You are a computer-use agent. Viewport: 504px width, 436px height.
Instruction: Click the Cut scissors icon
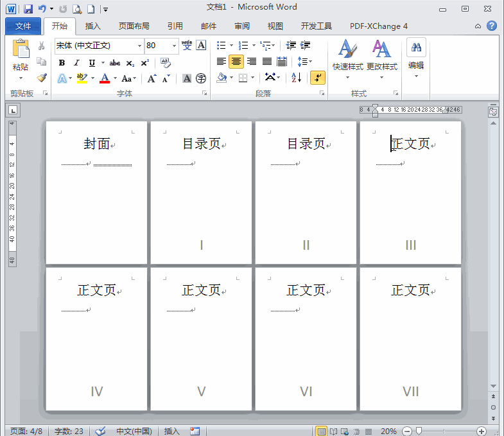tap(42, 46)
